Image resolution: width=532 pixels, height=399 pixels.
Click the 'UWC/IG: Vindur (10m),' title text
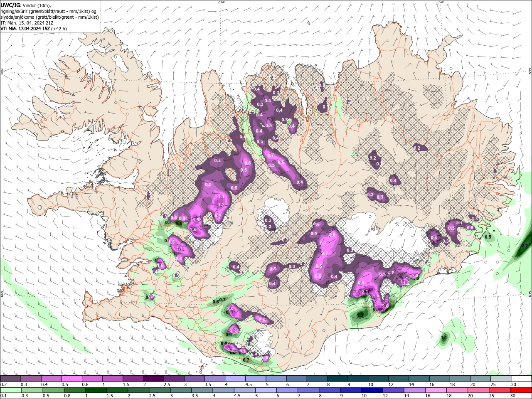[x=26, y=5]
